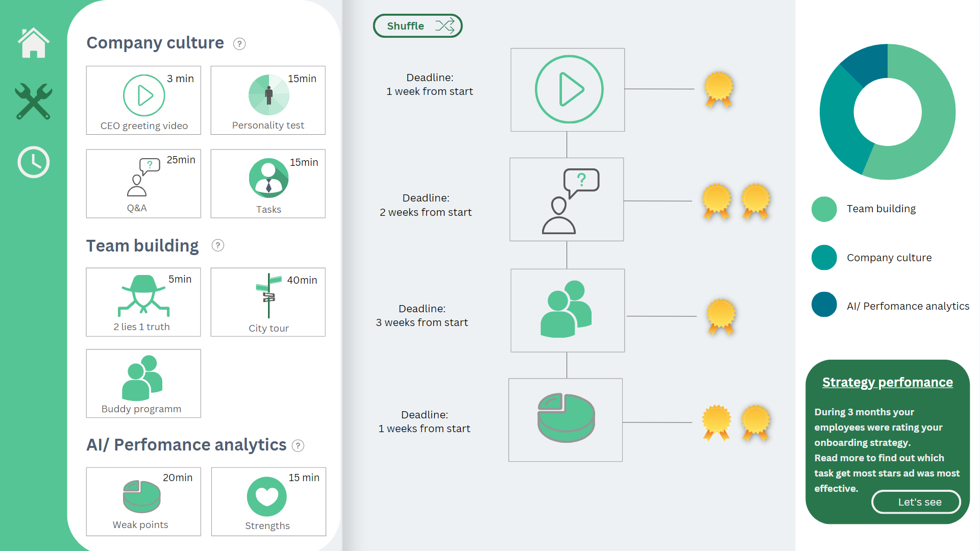Viewport: 980px width, 551px height.
Task: Open the Buddy programm card
Action: 143,383
